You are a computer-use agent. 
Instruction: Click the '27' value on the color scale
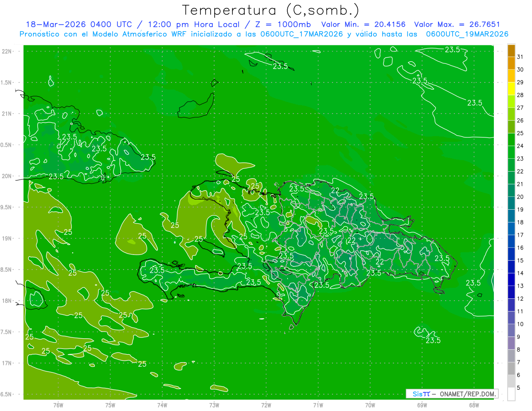[x=520, y=108]
